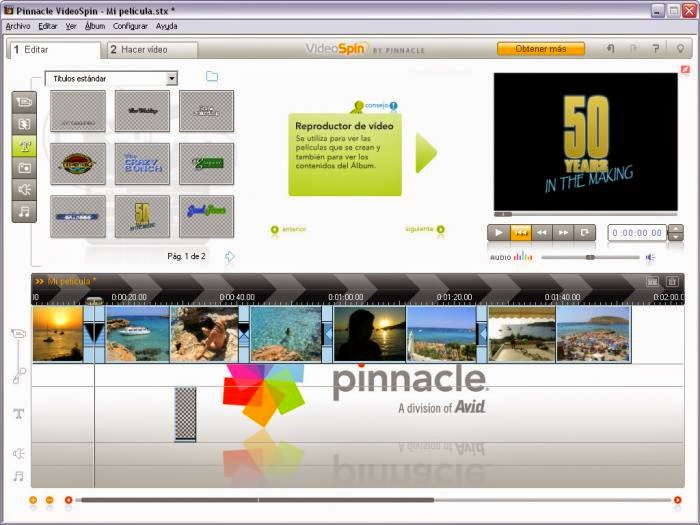Click the large green next arrow
Viewport: 700px width, 525px height.
426,153
